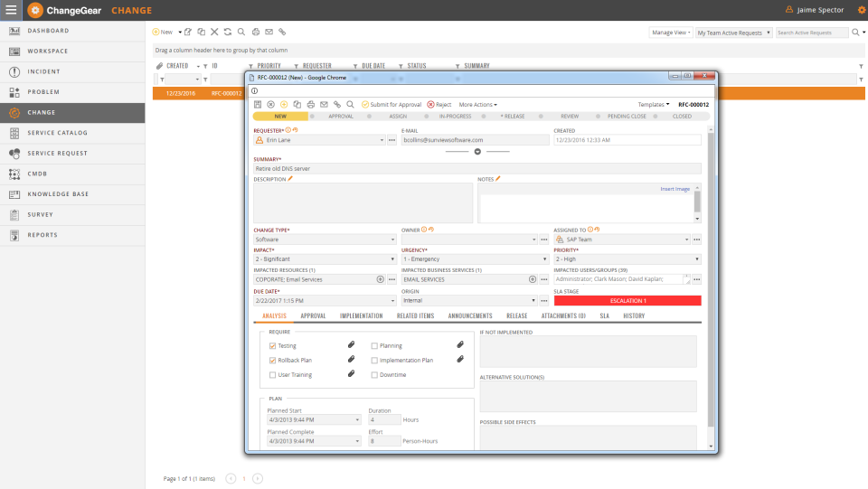
Task: Switch to the Implementation tab
Action: tap(361, 315)
